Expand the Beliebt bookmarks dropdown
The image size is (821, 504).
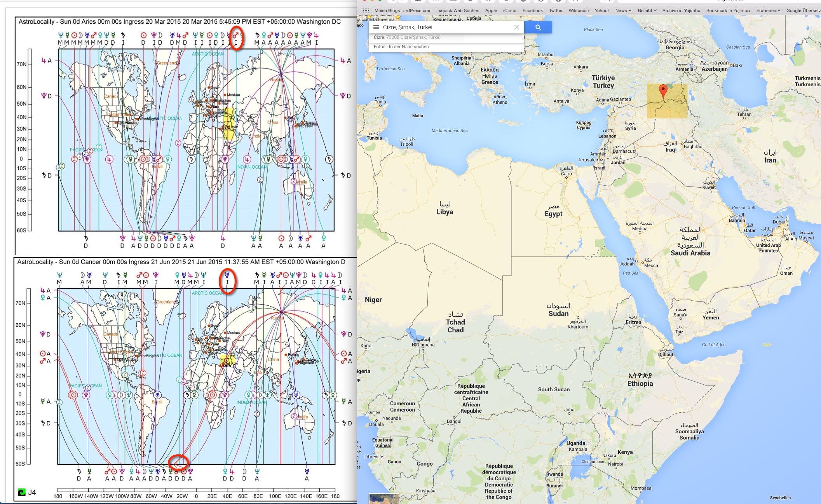click(x=647, y=10)
